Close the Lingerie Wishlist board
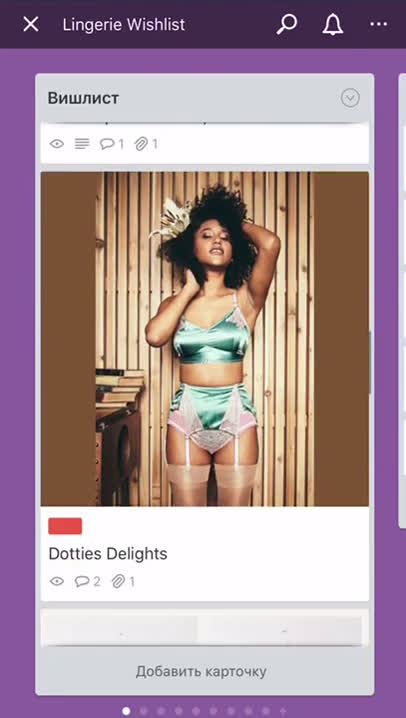The height and width of the screenshot is (718, 406). [31, 24]
